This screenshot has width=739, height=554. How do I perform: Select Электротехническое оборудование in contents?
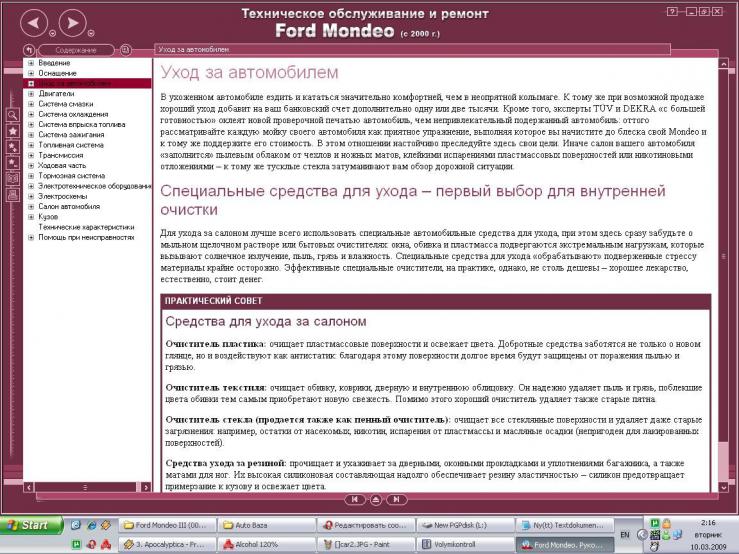(x=94, y=186)
